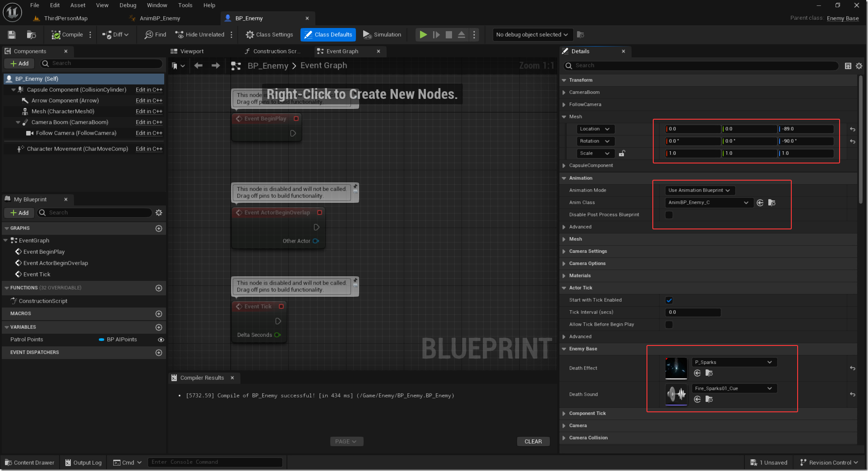Open Class Defaults
This screenshot has height=471, width=868.
pyautogui.click(x=328, y=35)
